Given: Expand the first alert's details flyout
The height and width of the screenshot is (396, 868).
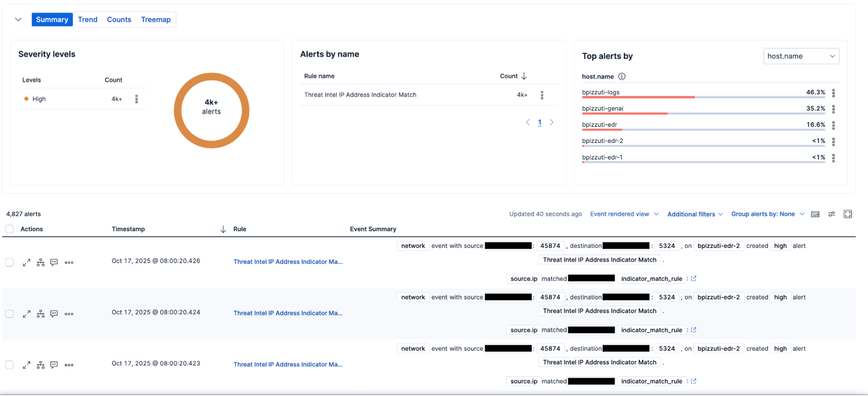Looking at the screenshot, I should pyautogui.click(x=26, y=262).
